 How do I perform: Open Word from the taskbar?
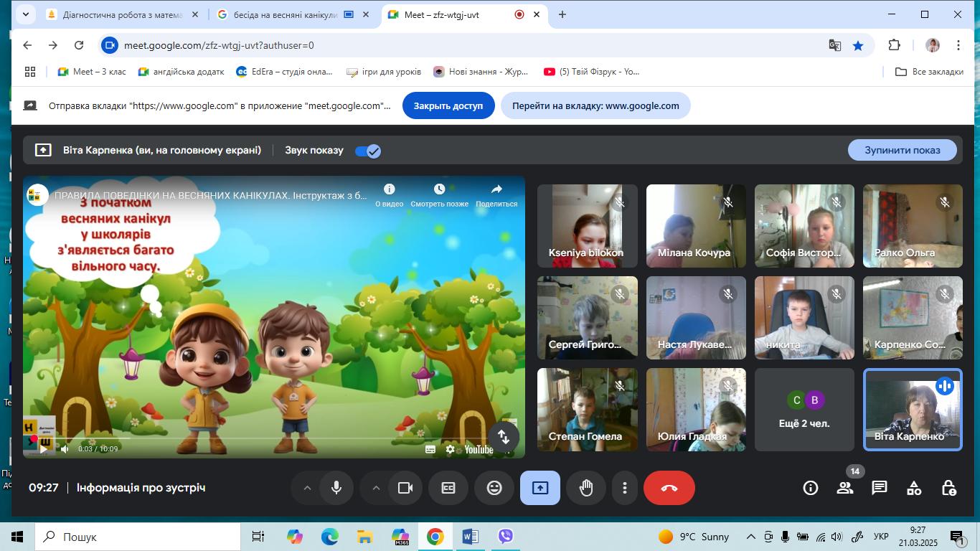pos(471,537)
